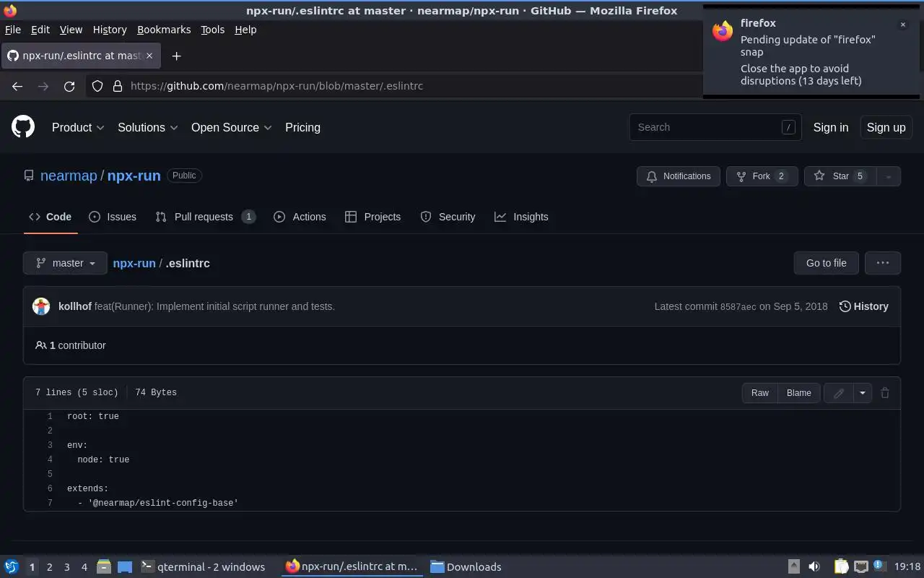
Task: Go back with the browser back arrow
Action: (17, 86)
